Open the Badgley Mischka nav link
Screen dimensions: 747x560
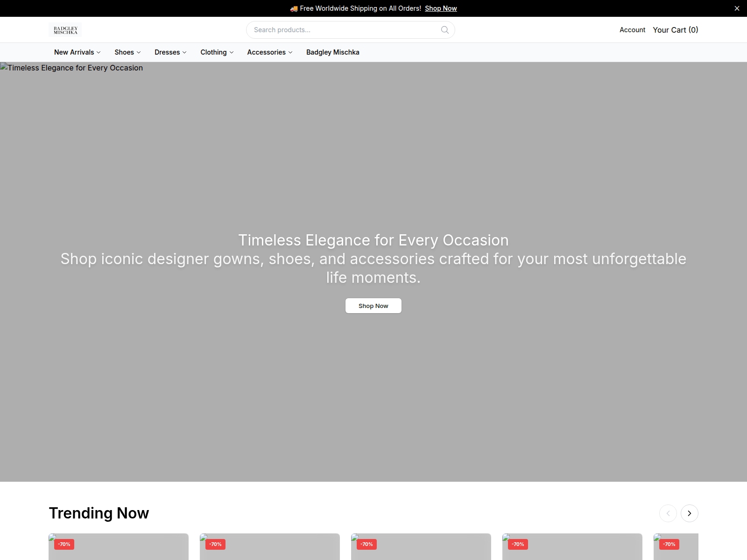tap(332, 52)
